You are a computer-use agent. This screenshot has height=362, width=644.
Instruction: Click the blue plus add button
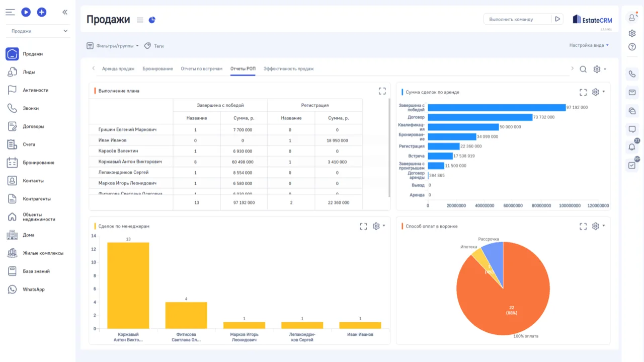point(42,12)
